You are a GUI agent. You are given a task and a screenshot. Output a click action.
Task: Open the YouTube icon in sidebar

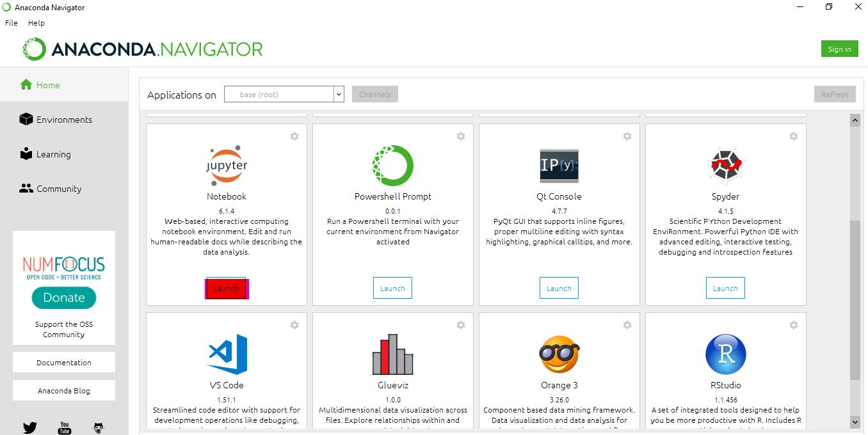[64, 427]
